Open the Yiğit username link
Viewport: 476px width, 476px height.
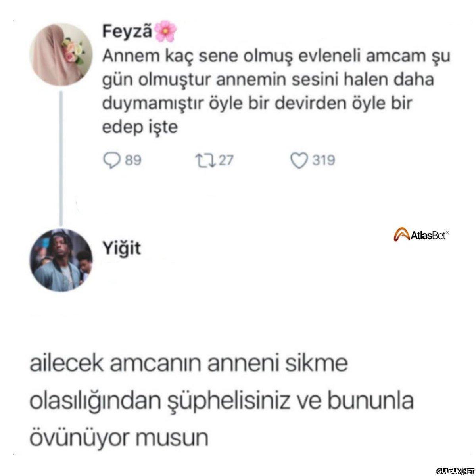coord(122,248)
